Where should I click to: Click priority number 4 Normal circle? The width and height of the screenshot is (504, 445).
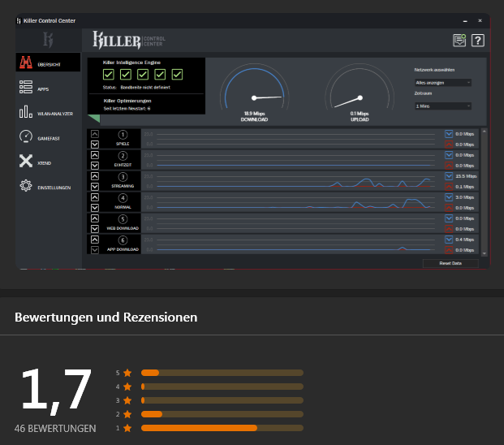123,198
